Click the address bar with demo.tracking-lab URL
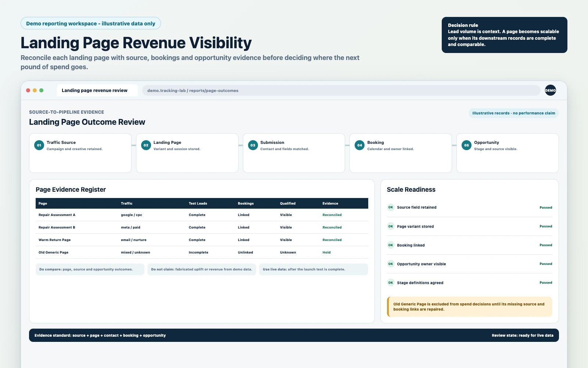The image size is (588, 368). [x=341, y=91]
